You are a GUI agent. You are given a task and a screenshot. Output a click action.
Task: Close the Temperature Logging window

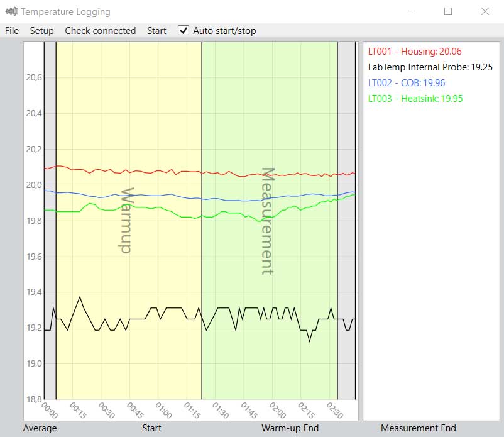click(x=485, y=11)
